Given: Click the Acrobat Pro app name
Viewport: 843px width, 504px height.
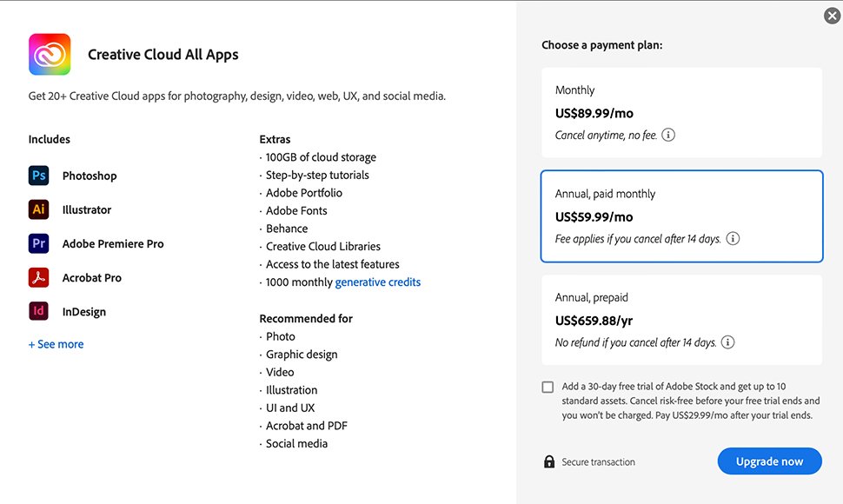Looking at the screenshot, I should [x=92, y=278].
